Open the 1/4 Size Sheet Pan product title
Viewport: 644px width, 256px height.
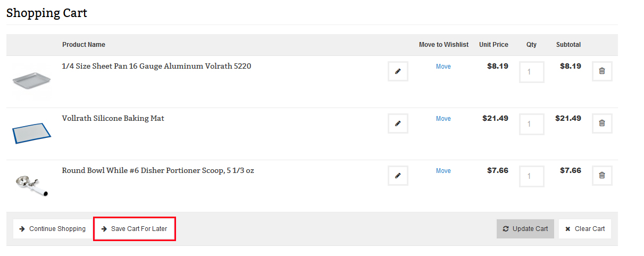click(156, 67)
